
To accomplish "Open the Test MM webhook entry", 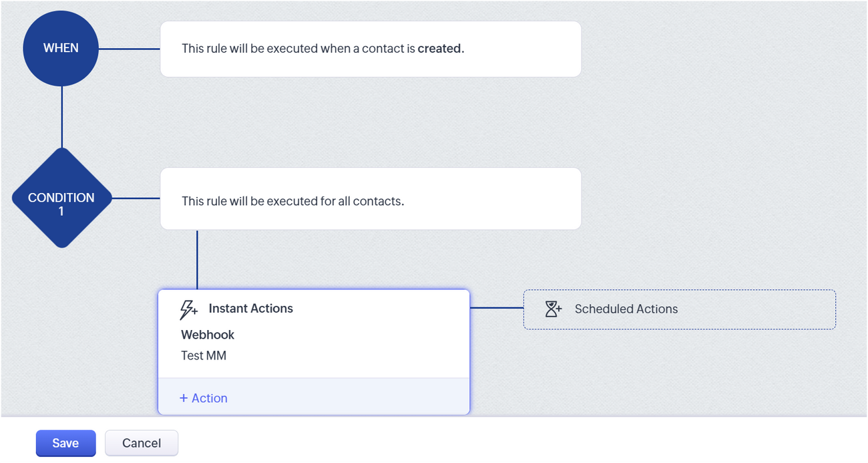I will (204, 355).
